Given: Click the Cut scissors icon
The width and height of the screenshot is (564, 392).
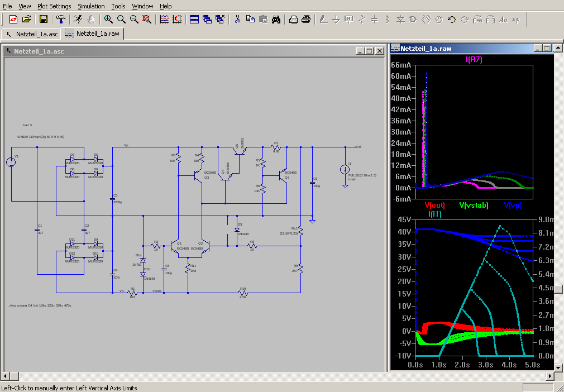Looking at the screenshot, I should 237,20.
